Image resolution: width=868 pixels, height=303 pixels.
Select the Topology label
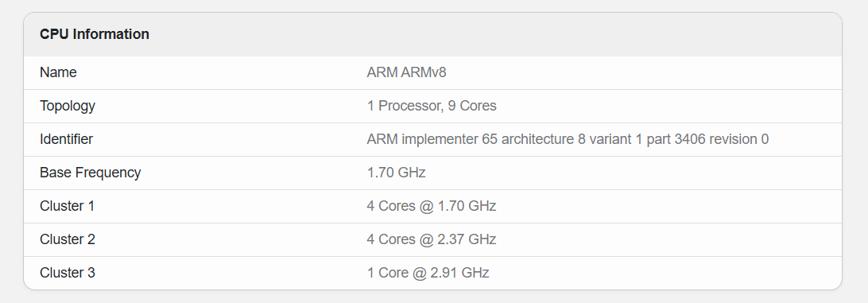(68, 107)
